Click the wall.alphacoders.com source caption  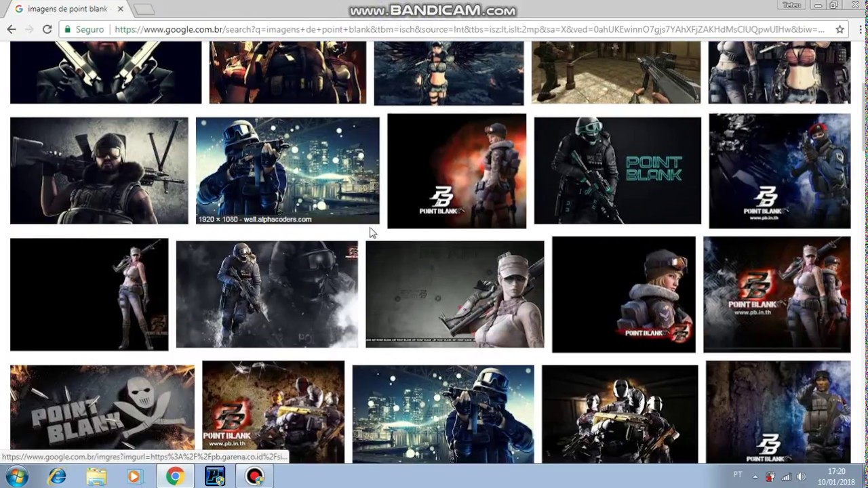(277, 219)
